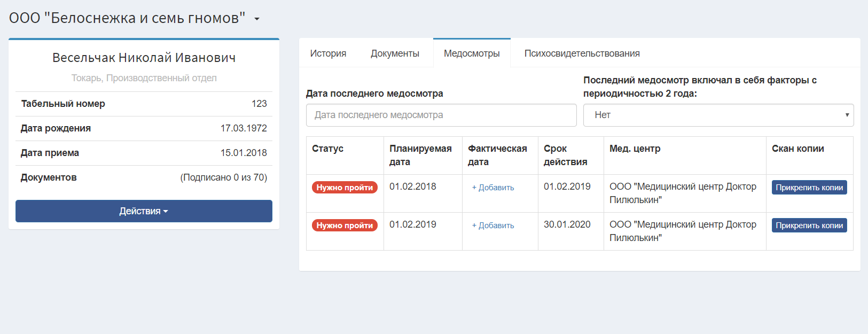Click Нужно пройти badge in first row
Screen dimensions: 868x334
[x=345, y=188]
